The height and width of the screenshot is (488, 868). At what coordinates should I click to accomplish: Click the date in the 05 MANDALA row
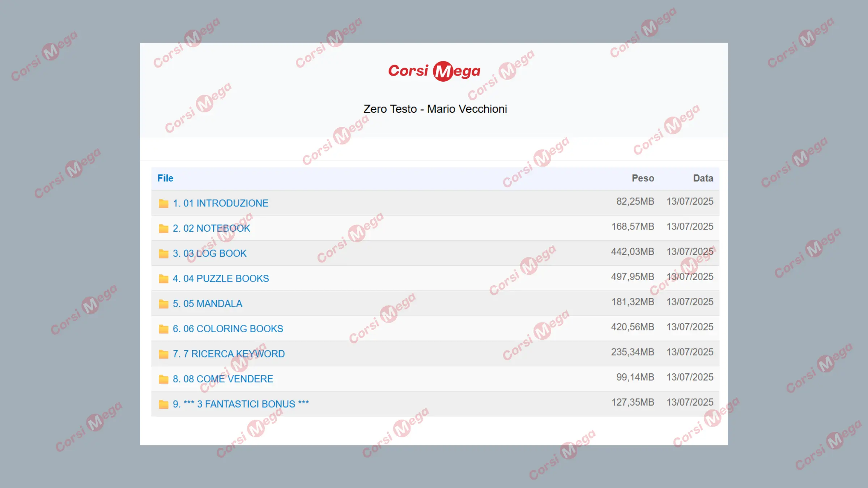[690, 302]
